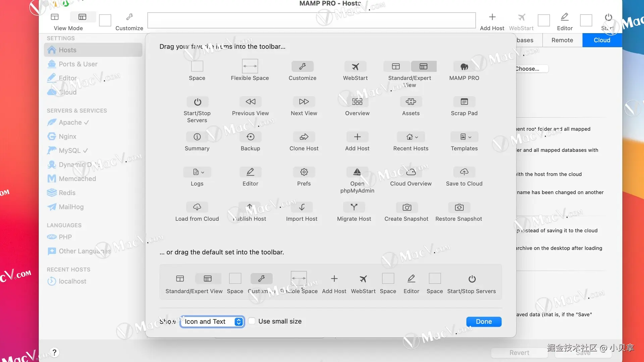The image size is (644, 362).
Task: Enable the Use small size checkbox
Action: pyautogui.click(x=252, y=321)
